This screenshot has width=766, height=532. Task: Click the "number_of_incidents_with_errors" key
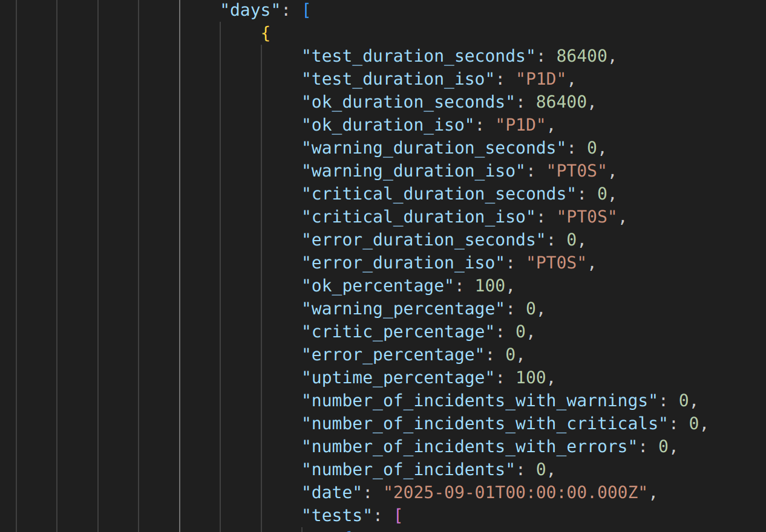[x=470, y=447]
